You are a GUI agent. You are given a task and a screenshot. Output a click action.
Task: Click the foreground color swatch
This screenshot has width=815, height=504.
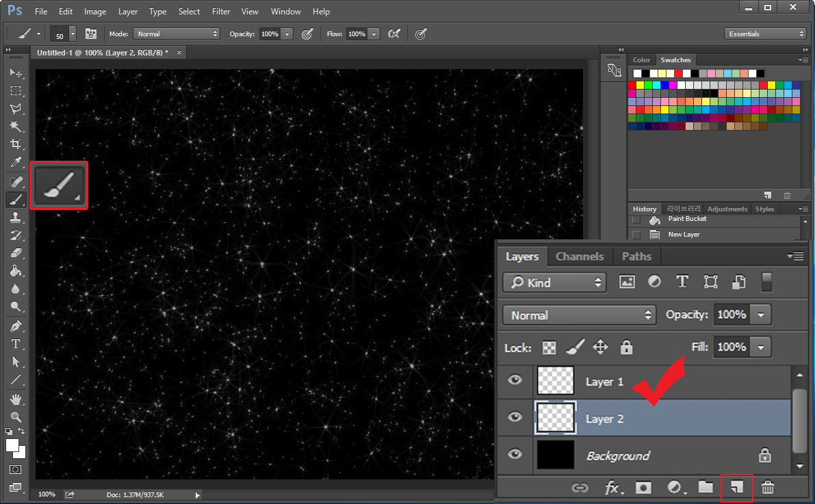(12, 445)
